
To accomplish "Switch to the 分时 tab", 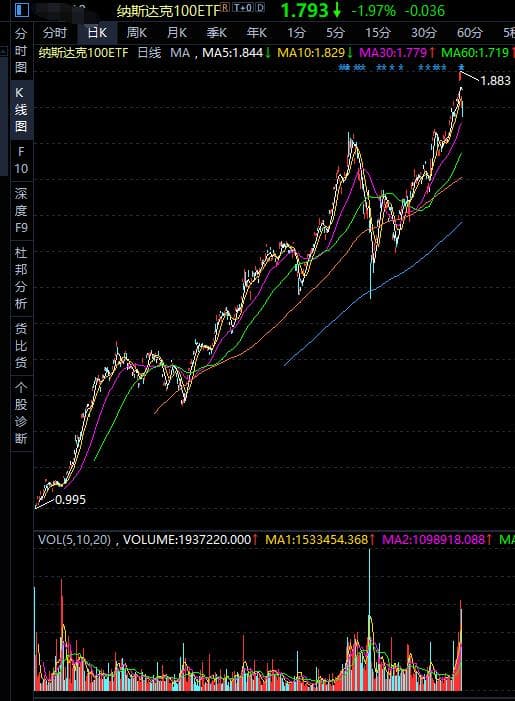I will click(55, 33).
